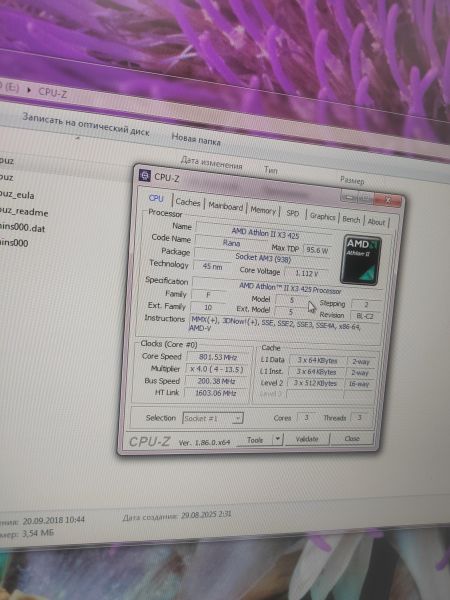The height and width of the screenshot is (600, 450).
Task: Click the Validate button
Action: click(307, 439)
